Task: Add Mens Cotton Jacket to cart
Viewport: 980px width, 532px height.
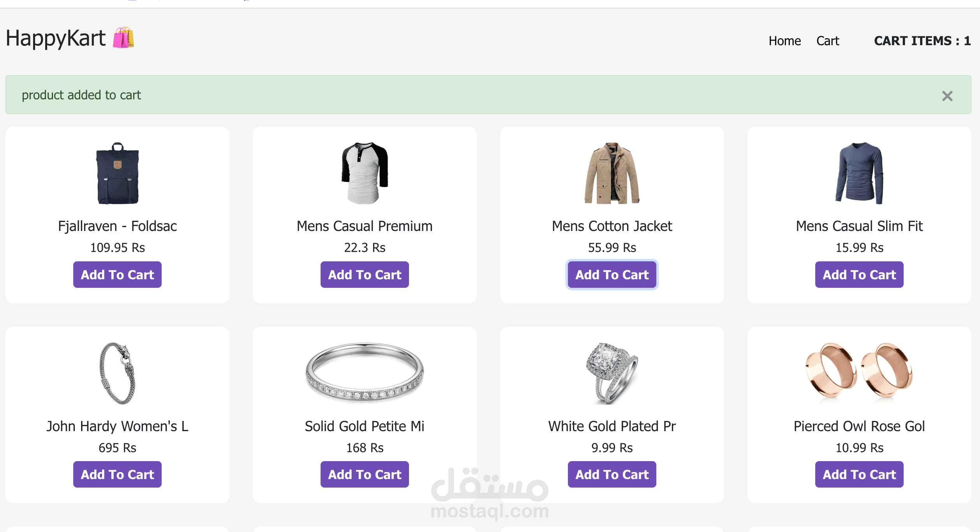Action: pos(612,275)
